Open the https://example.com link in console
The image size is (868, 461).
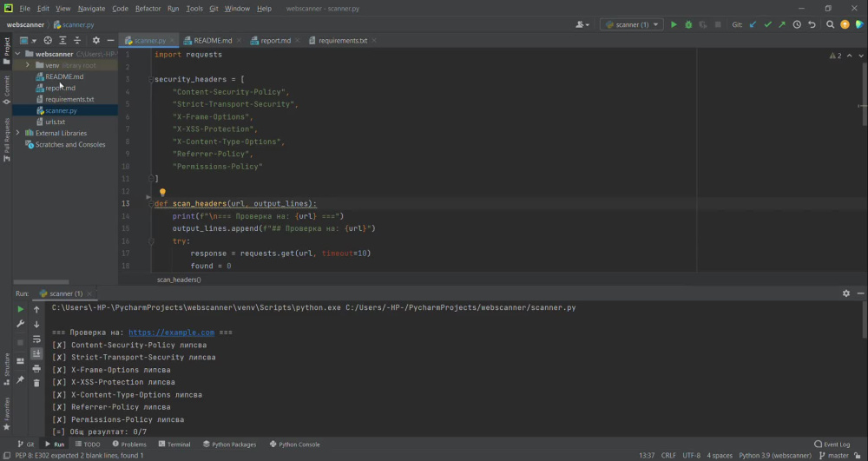click(x=171, y=333)
